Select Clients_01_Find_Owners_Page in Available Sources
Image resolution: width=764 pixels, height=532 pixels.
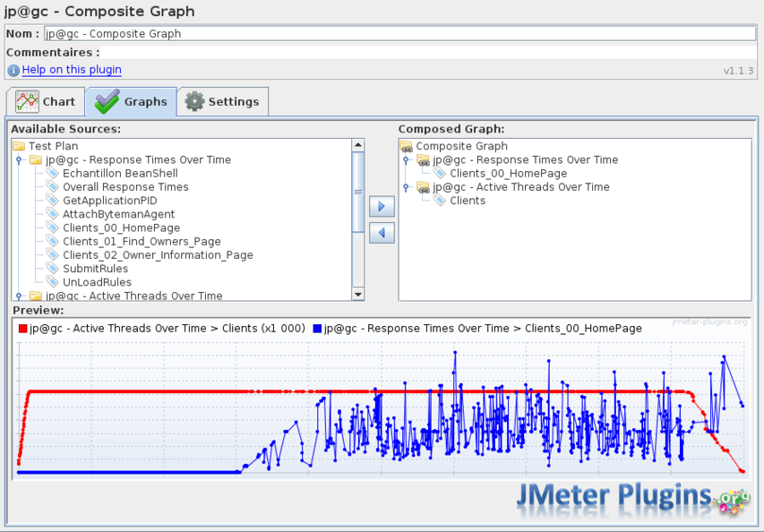point(142,242)
